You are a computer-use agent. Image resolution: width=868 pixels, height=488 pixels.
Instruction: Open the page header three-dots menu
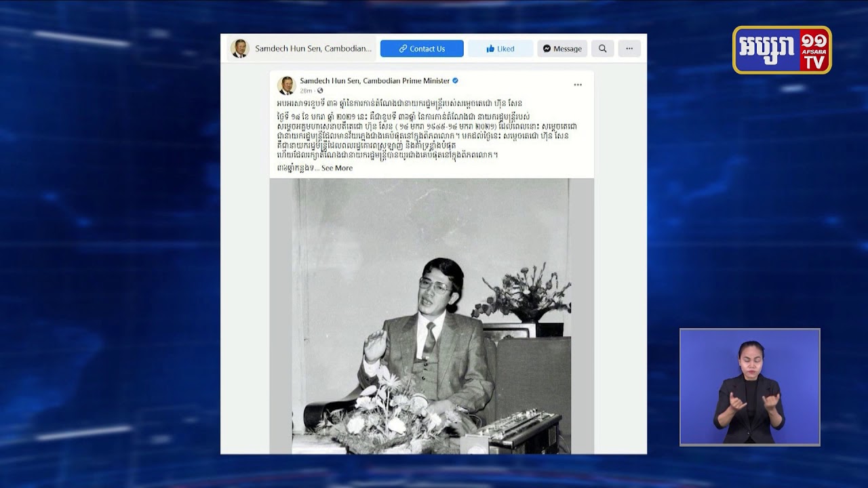[x=629, y=49]
